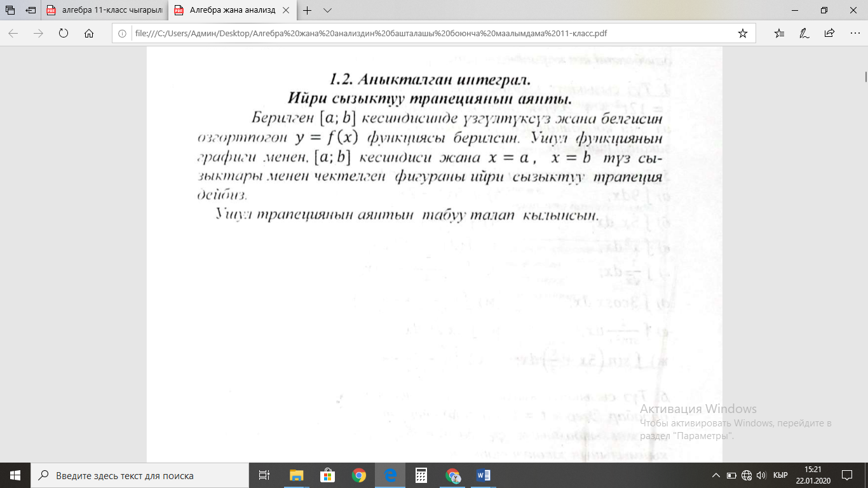Share this page icon
The image size is (868, 488).
[829, 33]
